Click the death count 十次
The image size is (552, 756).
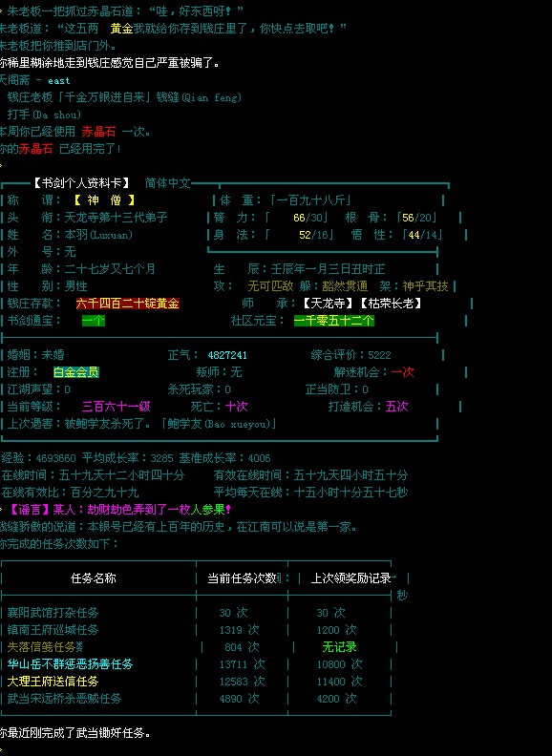[236, 407]
